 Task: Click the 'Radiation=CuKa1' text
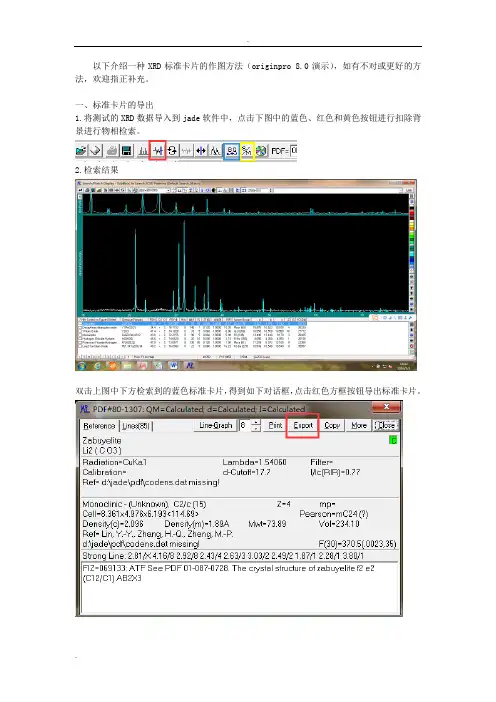coord(115,462)
